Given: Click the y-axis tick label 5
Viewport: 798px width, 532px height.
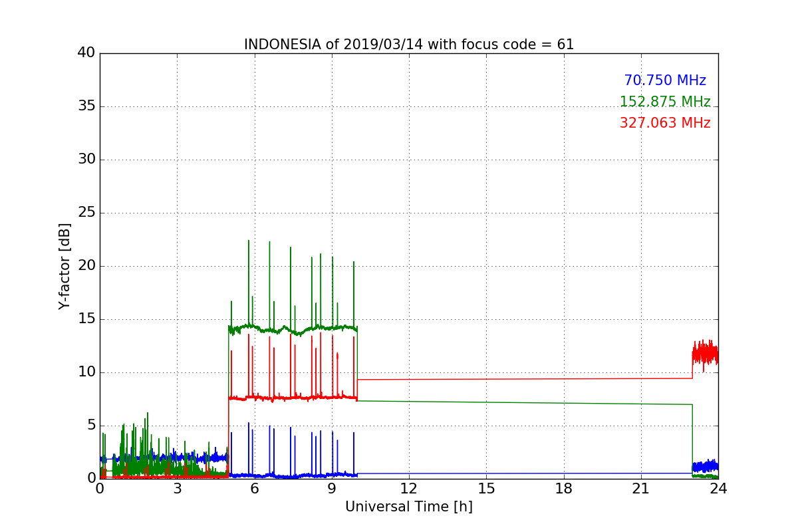Looking at the screenshot, I should tap(91, 426).
